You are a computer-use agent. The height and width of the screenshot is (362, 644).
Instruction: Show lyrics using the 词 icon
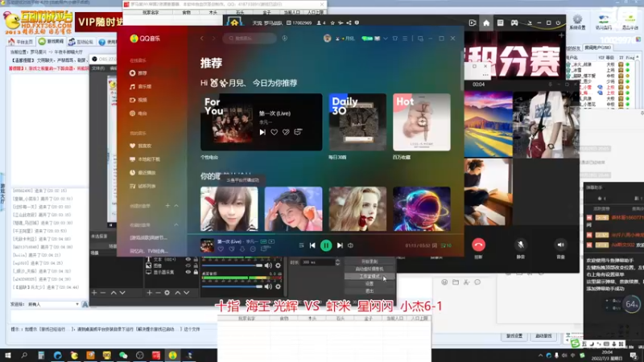tap(435, 245)
